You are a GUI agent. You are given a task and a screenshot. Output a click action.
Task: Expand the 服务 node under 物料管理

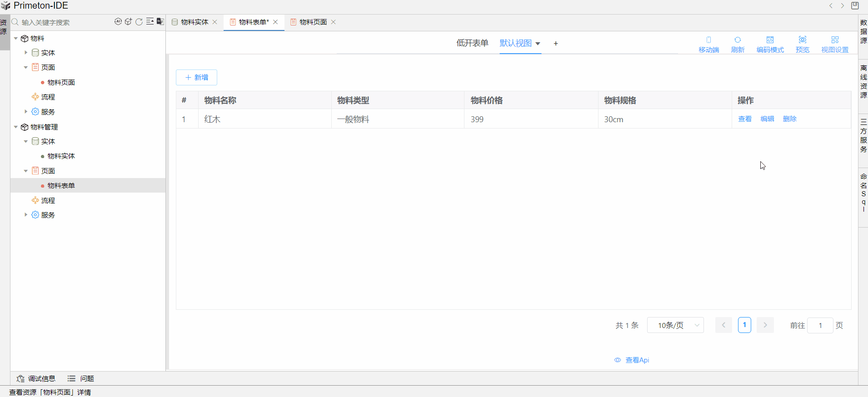[26, 215]
